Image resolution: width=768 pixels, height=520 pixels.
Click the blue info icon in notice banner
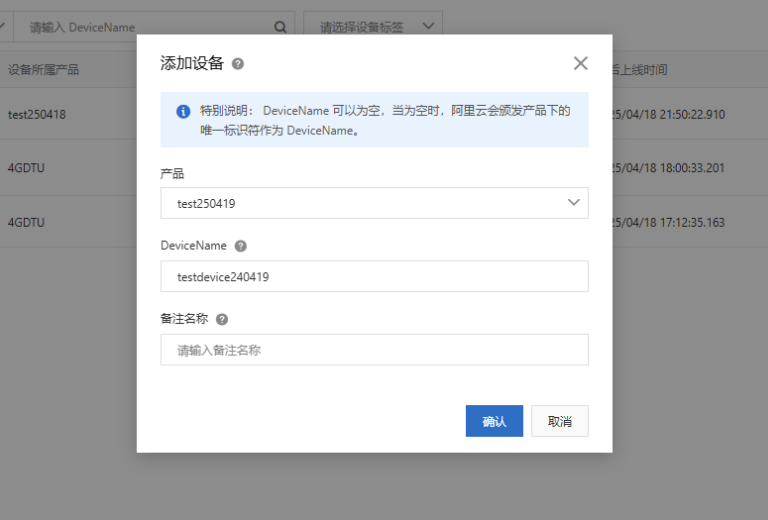pyautogui.click(x=183, y=112)
